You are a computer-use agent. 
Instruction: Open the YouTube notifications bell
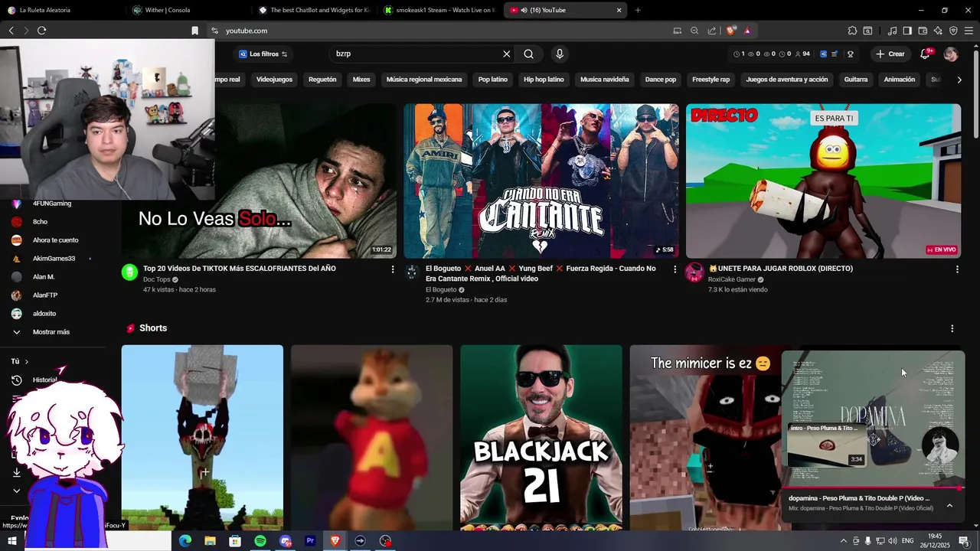926,54
